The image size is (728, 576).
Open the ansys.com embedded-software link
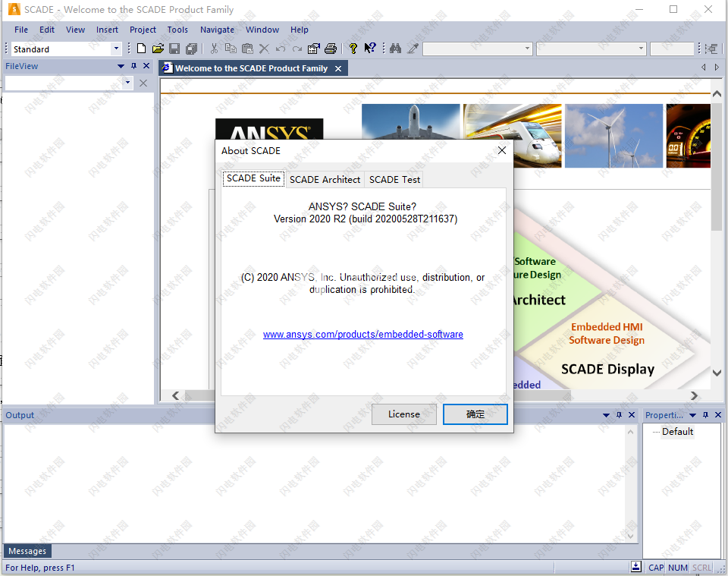(363, 335)
